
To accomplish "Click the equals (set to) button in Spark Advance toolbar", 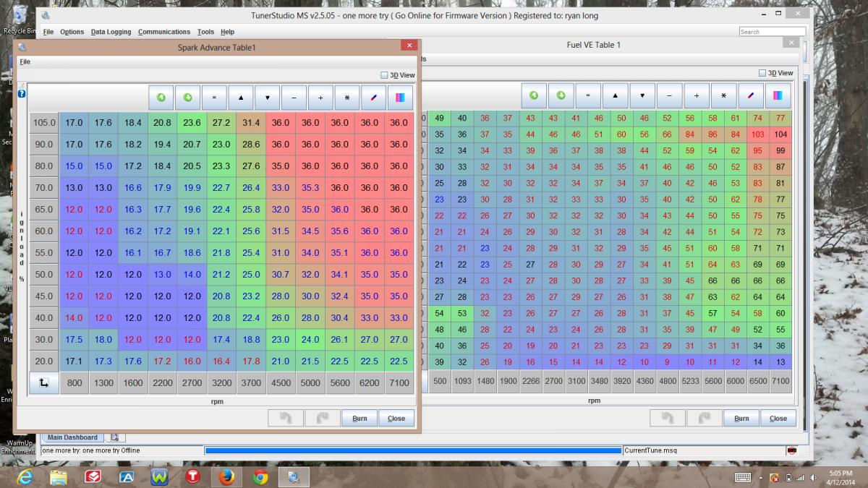I will 214,97.
